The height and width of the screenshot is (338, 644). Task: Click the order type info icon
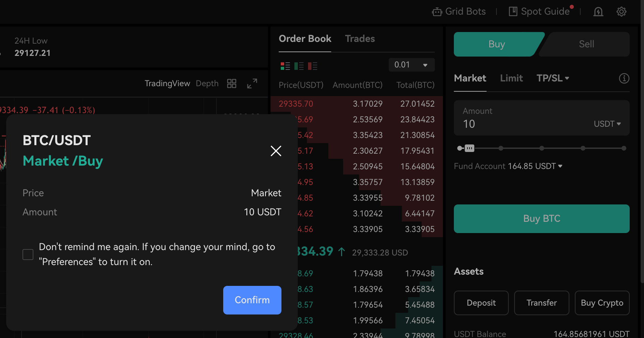624,78
